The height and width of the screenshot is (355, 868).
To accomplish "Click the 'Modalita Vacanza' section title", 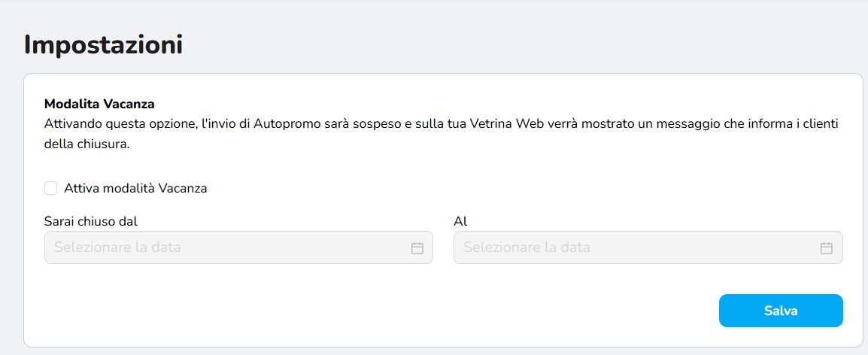I will (99, 104).
